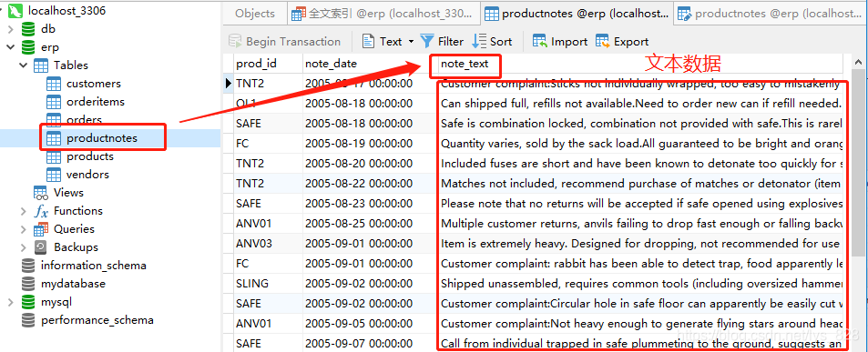Select the erp database icon
This screenshot has width=868, height=352.
[x=29, y=47]
